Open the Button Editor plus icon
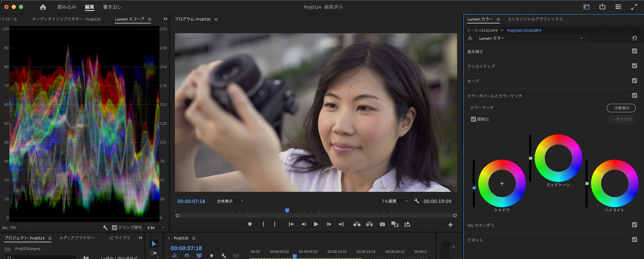 point(450,225)
